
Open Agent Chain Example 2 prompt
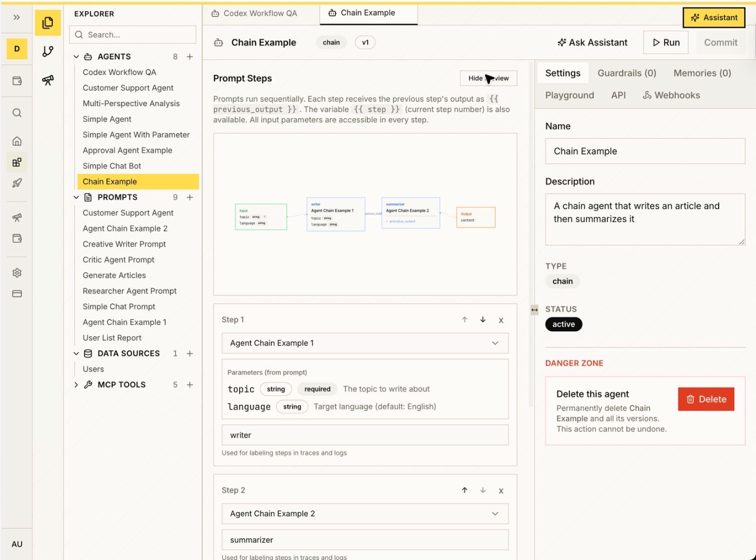click(125, 228)
